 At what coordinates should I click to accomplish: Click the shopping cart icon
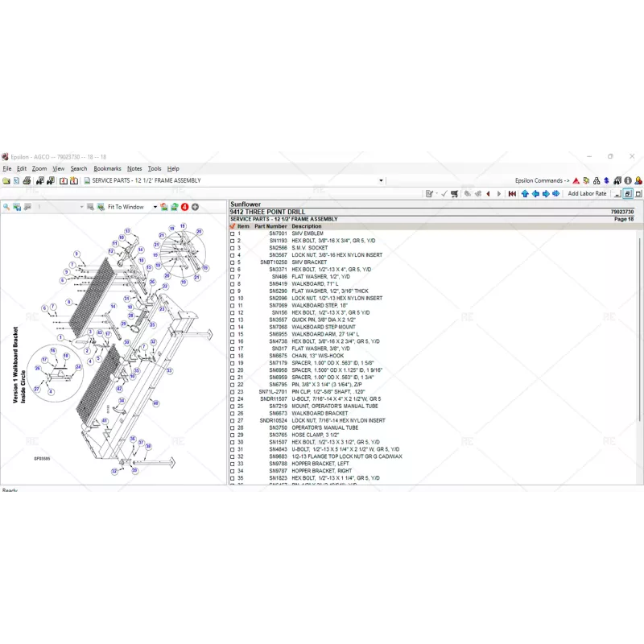point(454,194)
